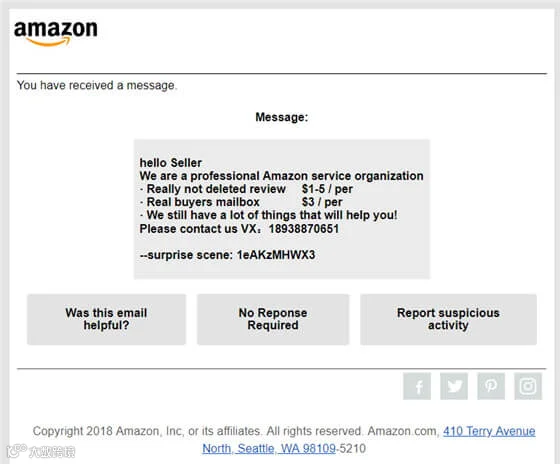This screenshot has width=560, height=464.
Task: Click the surprise scene code 1eAKzMHWX3
Action: coord(276,255)
